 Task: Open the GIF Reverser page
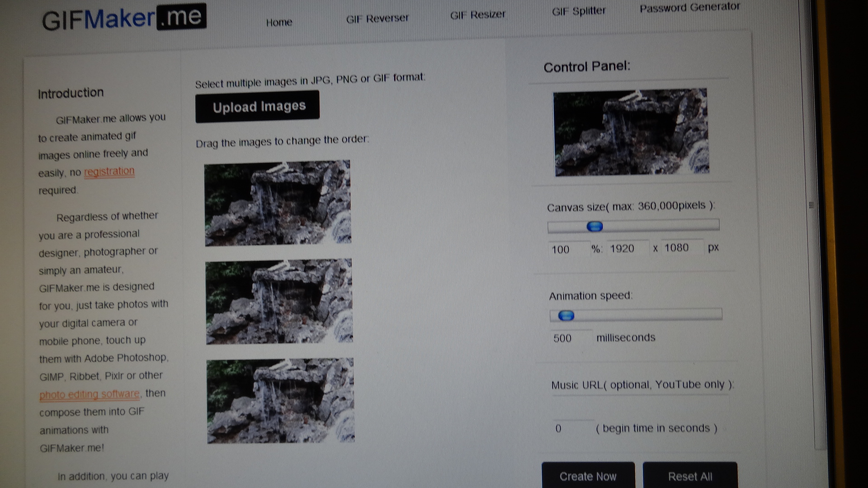377,19
